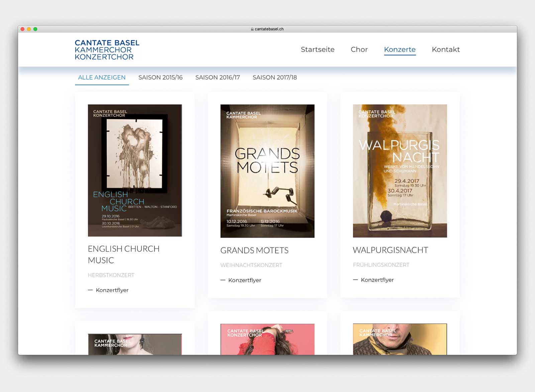Click the Cantate Basel logo
The width and height of the screenshot is (535, 392).
107,50
